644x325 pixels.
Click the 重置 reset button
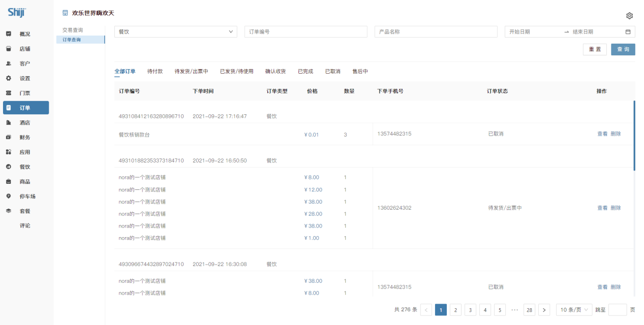tap(595, 49)
